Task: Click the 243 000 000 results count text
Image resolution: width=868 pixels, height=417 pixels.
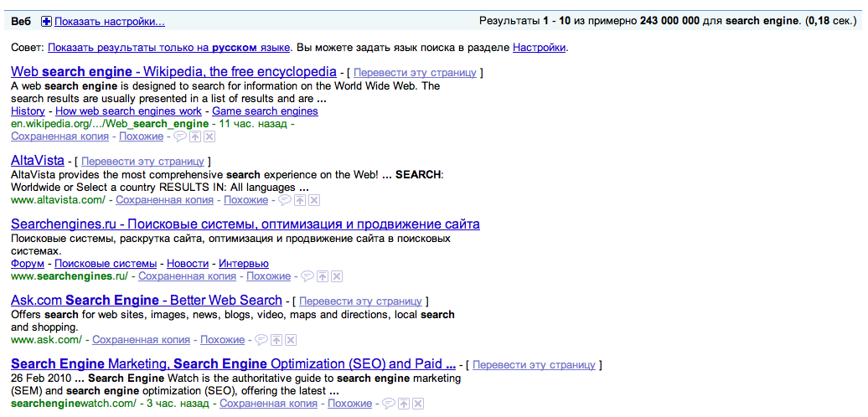Action: point(669,22)
